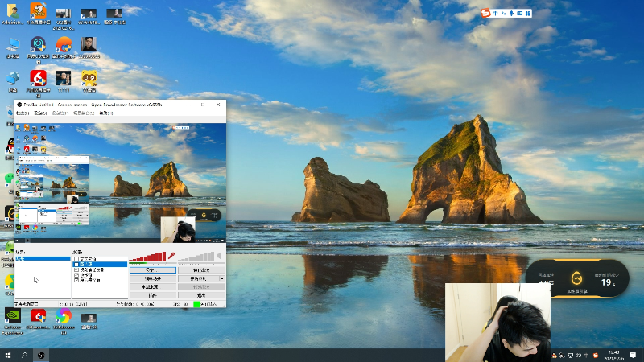The height and width of the screenshot is (362, 644).
Task: Toggle the first source checkbox in OBS sources list
Action: (76, 259)
